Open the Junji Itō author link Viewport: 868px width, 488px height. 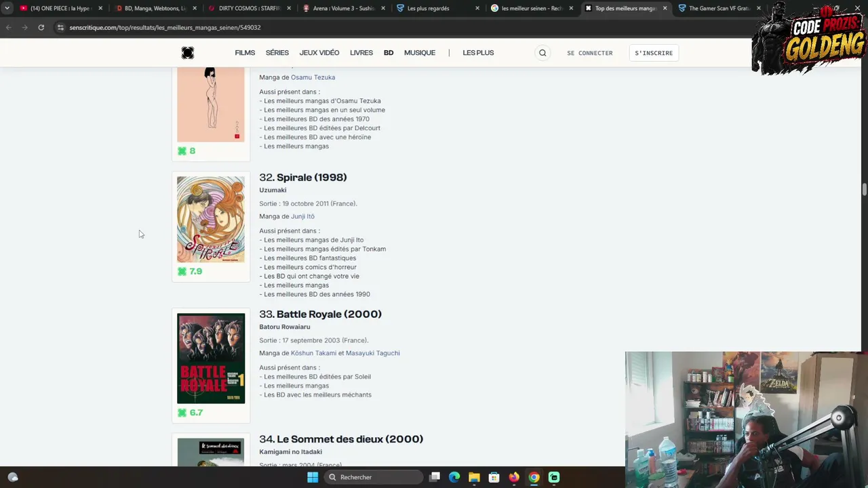pos(302,216)
